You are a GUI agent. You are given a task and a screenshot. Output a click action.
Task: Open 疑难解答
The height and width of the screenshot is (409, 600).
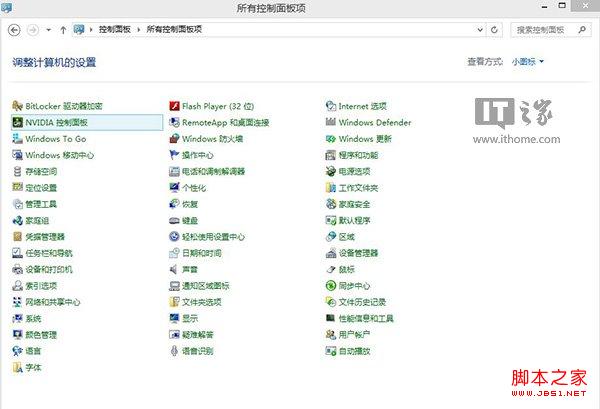[x=191, y=335]
